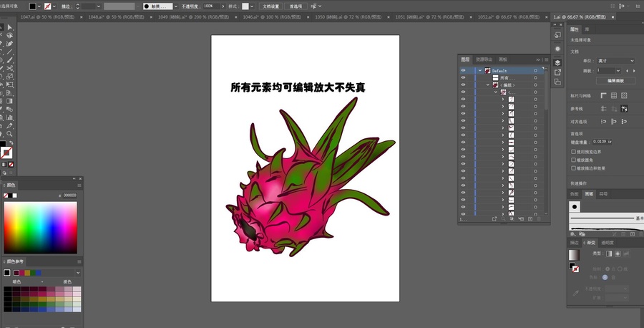Click the show guides icon
The image size is (644, 328).
[x=603, y=109]
